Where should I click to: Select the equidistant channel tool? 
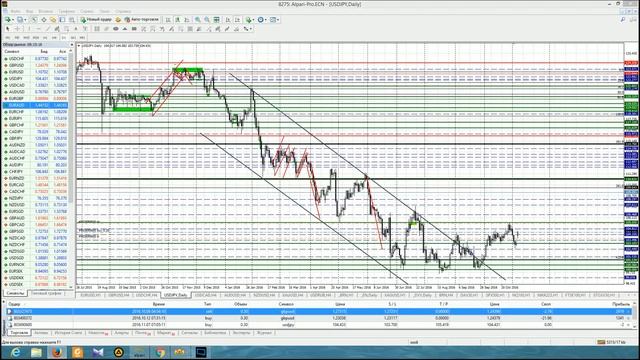57,29
